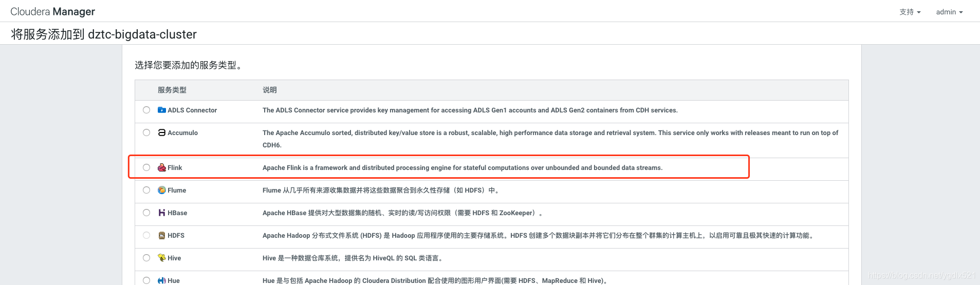This screenshot has width=980, height=285.
Task: Click the Hive service name
Action: [x=174, y=258]
